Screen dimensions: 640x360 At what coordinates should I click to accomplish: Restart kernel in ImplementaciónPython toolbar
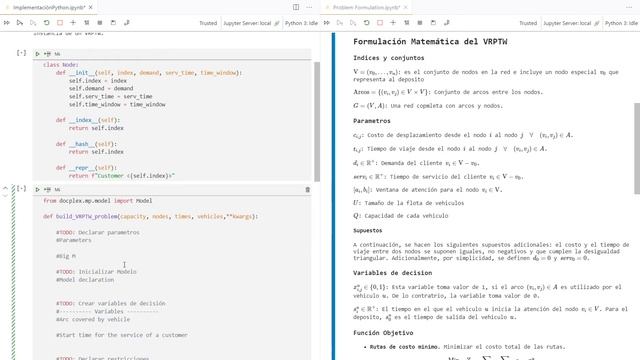(x=47, y=23)
